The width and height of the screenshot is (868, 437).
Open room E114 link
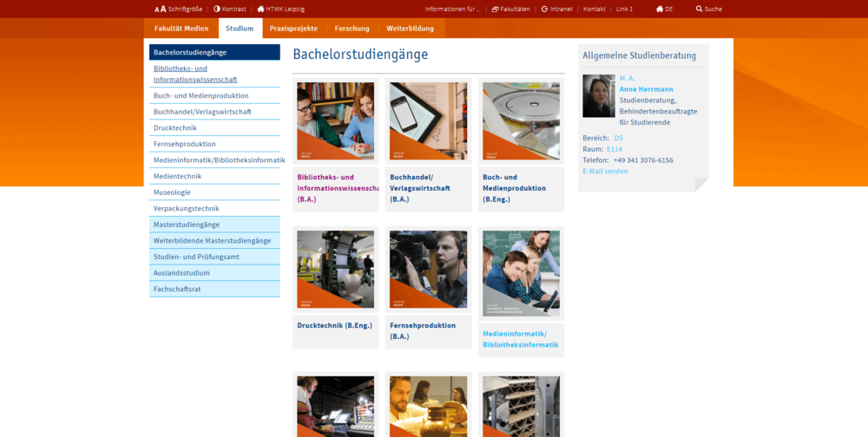pos(615,149)
